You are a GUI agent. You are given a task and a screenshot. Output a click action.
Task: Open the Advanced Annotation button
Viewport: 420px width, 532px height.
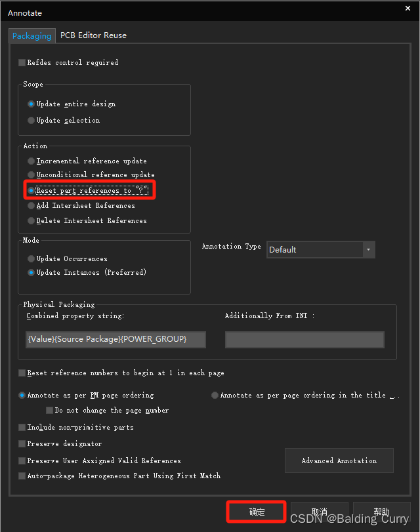[x=339, y=460]
